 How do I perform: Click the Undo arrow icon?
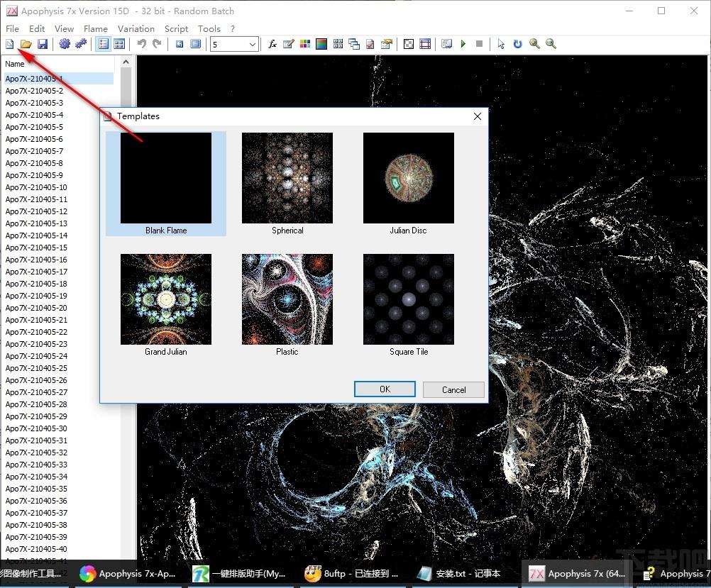pyautogui.click(x=141, y=44)
